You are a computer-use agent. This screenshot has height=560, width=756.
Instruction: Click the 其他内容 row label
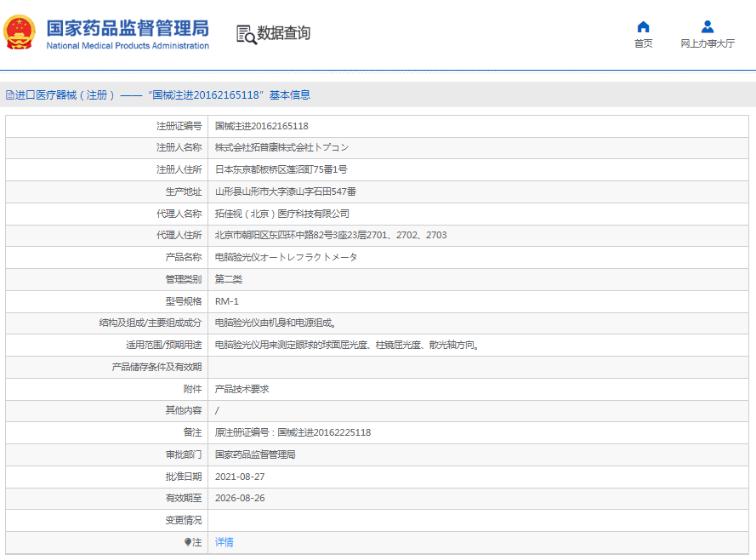click(x=184, y=410)
